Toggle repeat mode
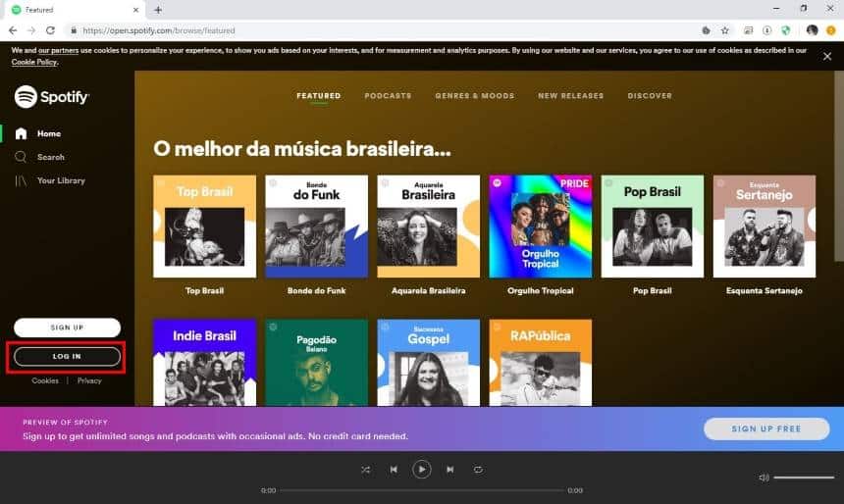 tap(478, 470)
